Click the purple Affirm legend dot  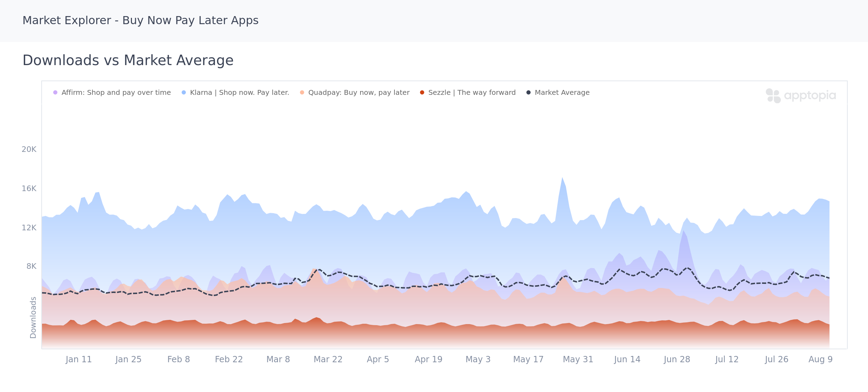(x=55, y=92)
